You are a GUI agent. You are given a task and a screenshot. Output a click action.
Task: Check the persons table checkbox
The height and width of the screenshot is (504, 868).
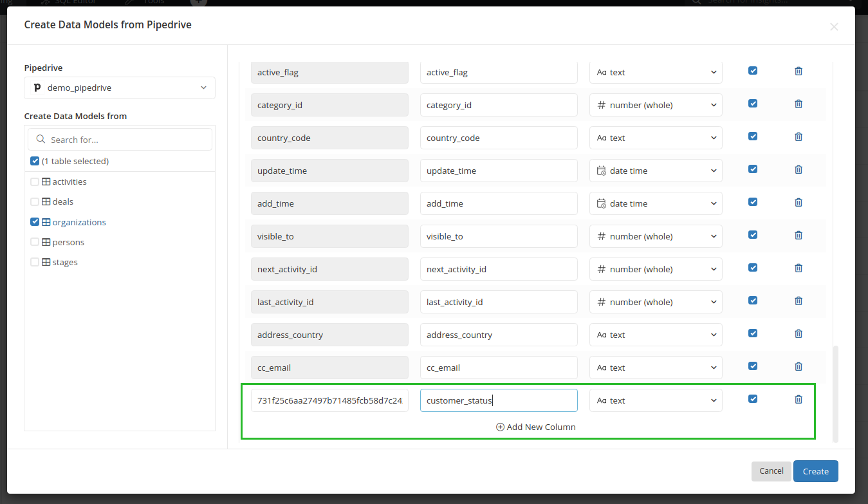[x=35, y=243]
